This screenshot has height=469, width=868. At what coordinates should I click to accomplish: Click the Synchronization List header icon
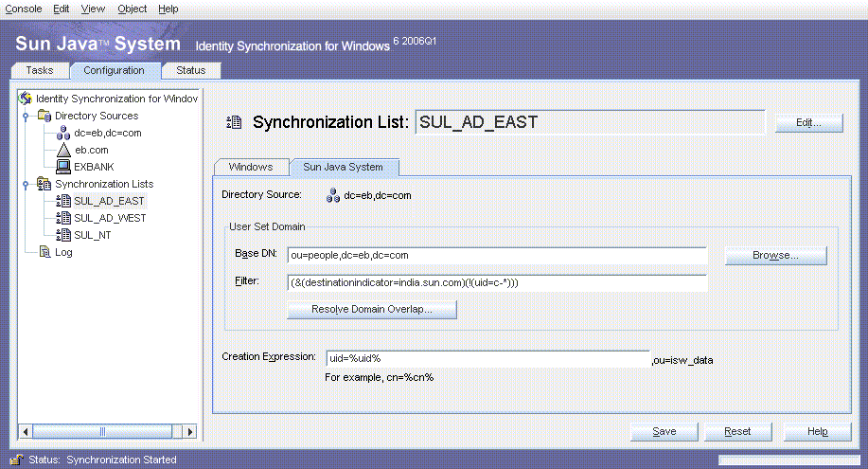pos(234,122)
